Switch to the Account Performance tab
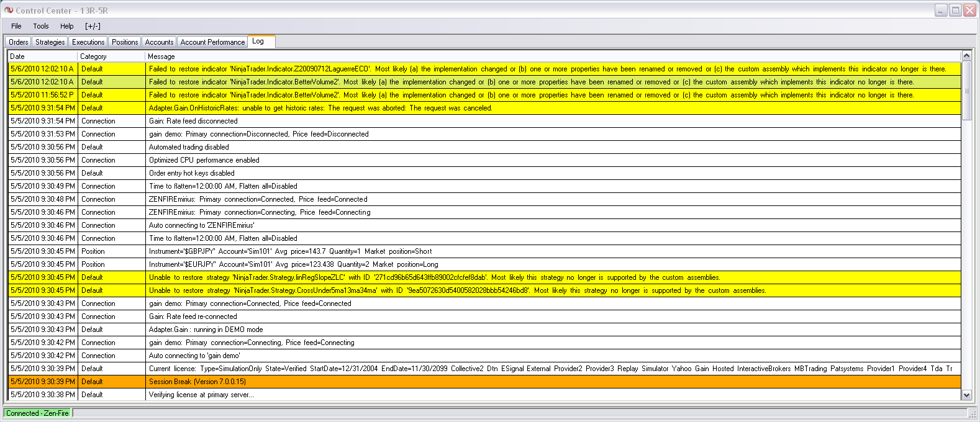 (212, 42)
